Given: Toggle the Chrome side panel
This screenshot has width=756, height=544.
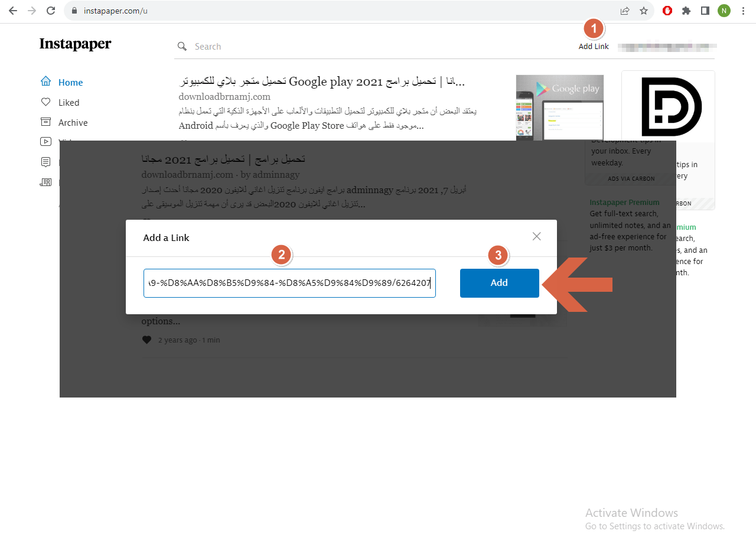Looking at the screenshot, I should coord(704,10).
